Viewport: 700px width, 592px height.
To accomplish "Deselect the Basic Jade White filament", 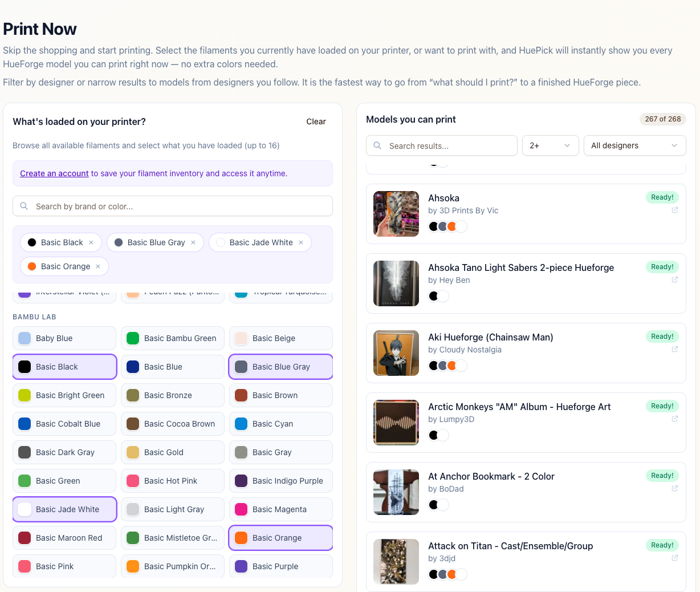I will click(x=64, y=509).
